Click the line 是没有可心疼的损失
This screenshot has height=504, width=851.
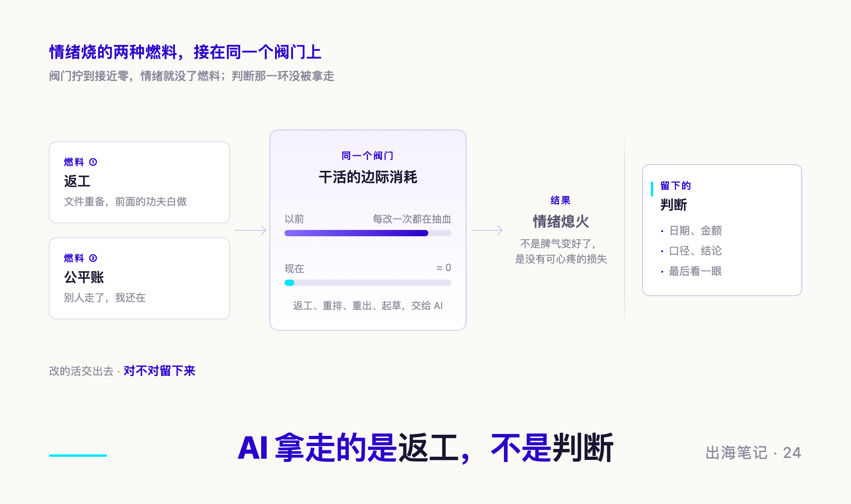[x=561, y=259]
